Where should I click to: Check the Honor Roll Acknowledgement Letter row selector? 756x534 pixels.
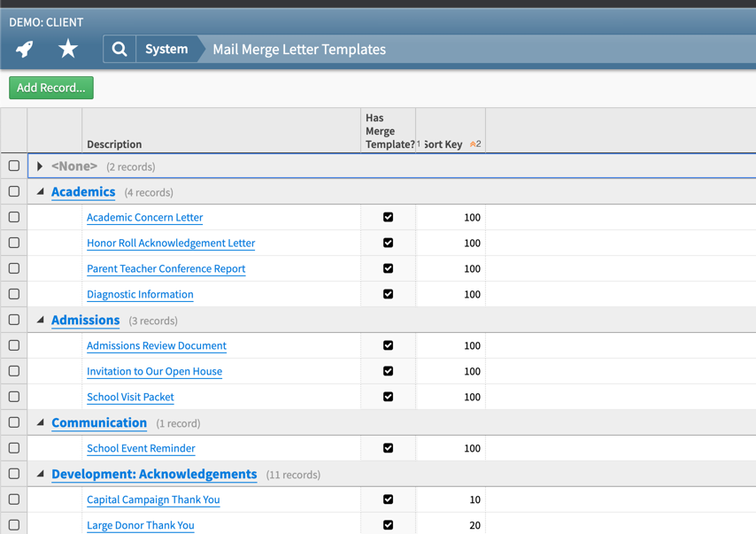(14, 243)
